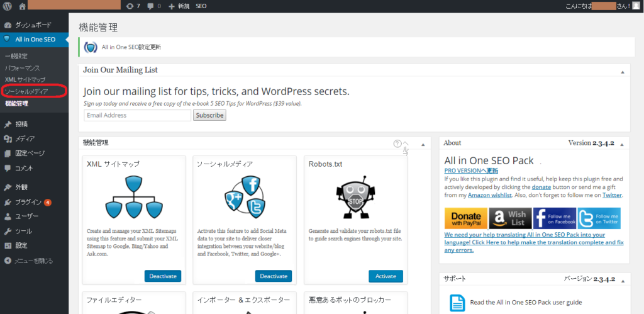Click the コメント sidebar icon
644x314 pixels.
(x=8, y=168)
